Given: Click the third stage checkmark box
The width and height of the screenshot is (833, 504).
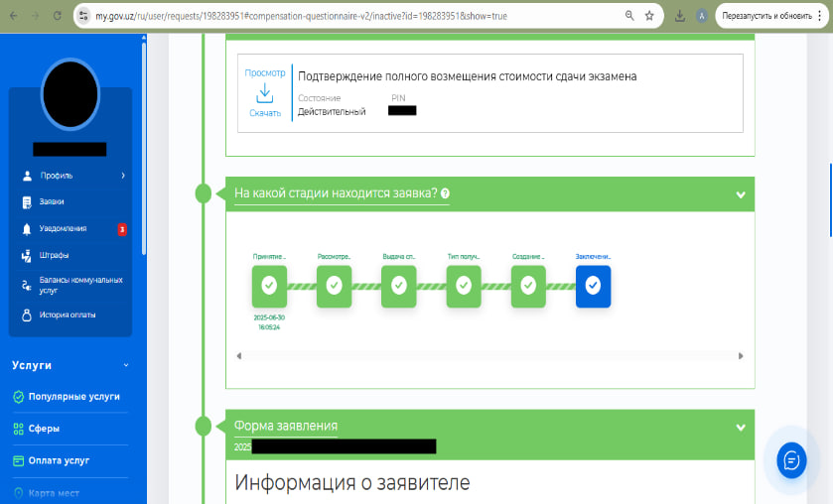Looking at the screenshot, I should coord(398,286).
